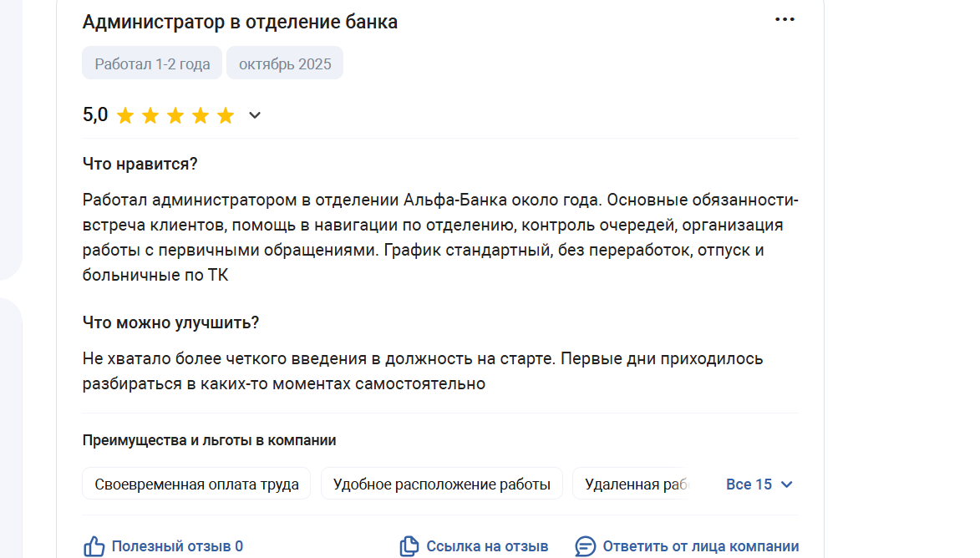
Task: Select 'Удобное расположение работы' benefit tag
Action: click(442, 484)
